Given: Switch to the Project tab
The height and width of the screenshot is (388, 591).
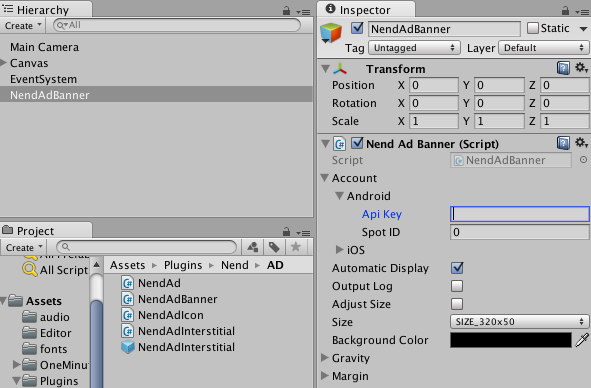Looking at the screenshot, I should click(46, 230).
